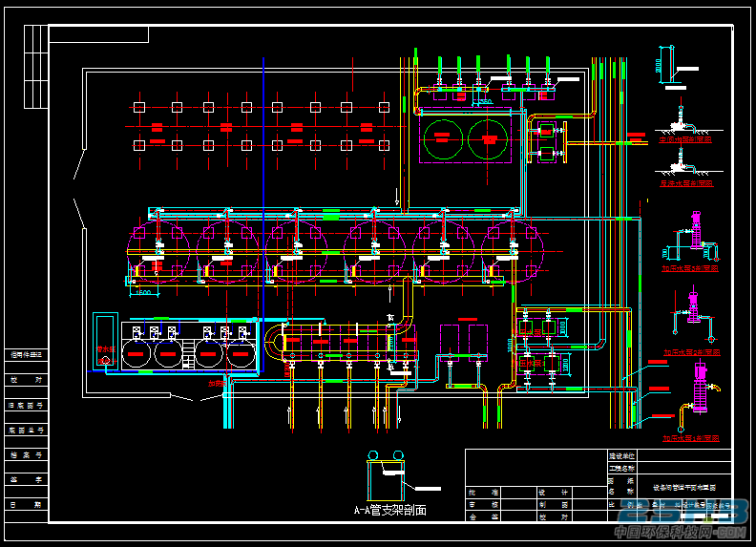Click the 1500 dimension annotation
Screen dimensions: 756x547
[143, 292]
